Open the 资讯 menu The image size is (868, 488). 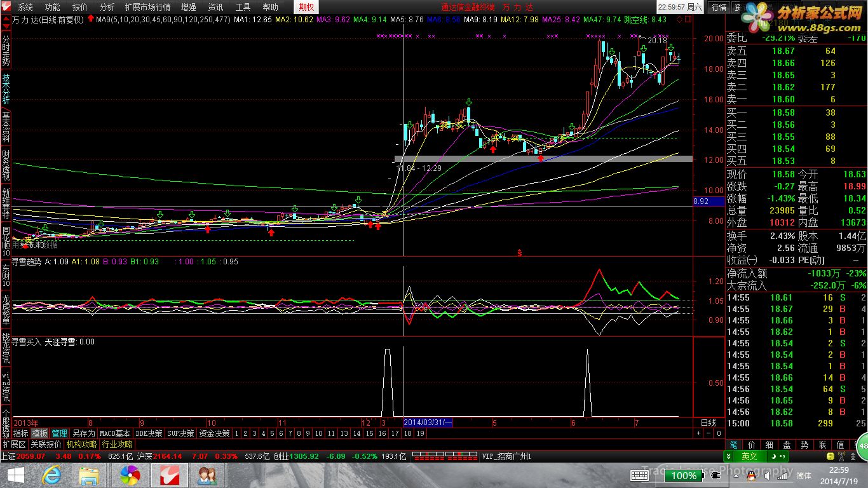[x=215, y=7]
